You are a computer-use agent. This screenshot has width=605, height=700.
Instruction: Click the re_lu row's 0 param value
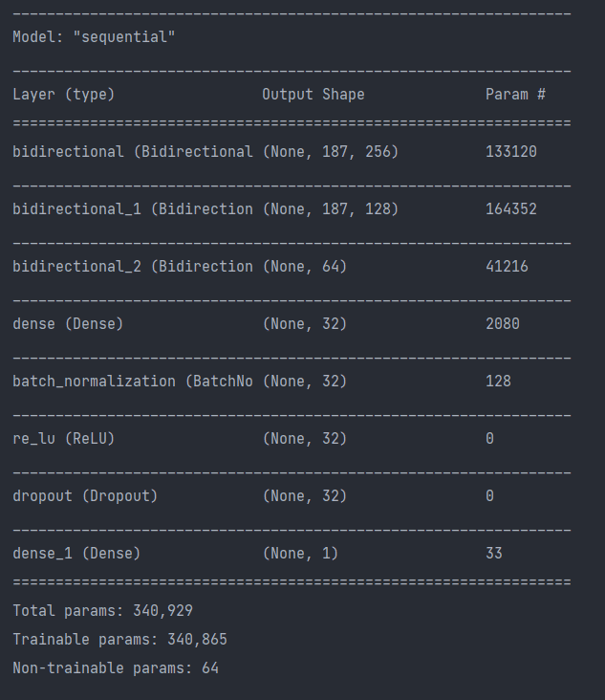(x=489, y=439)
